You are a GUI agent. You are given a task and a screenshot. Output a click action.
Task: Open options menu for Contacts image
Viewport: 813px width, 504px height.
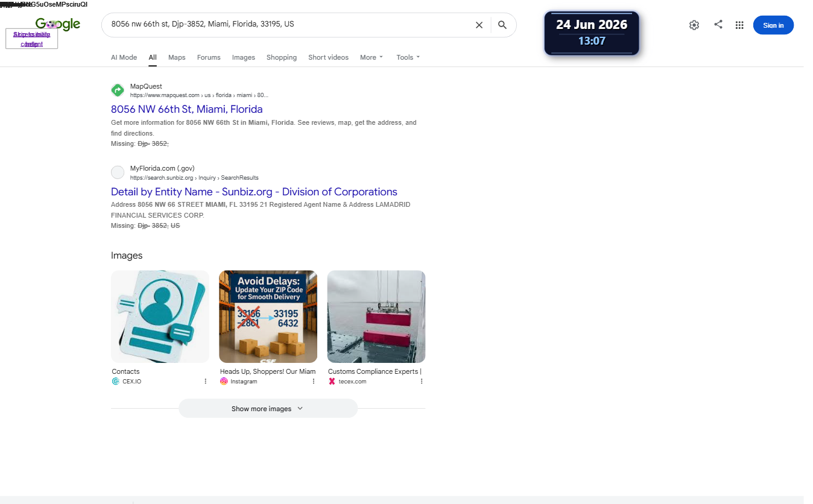(x=205, y=381)
